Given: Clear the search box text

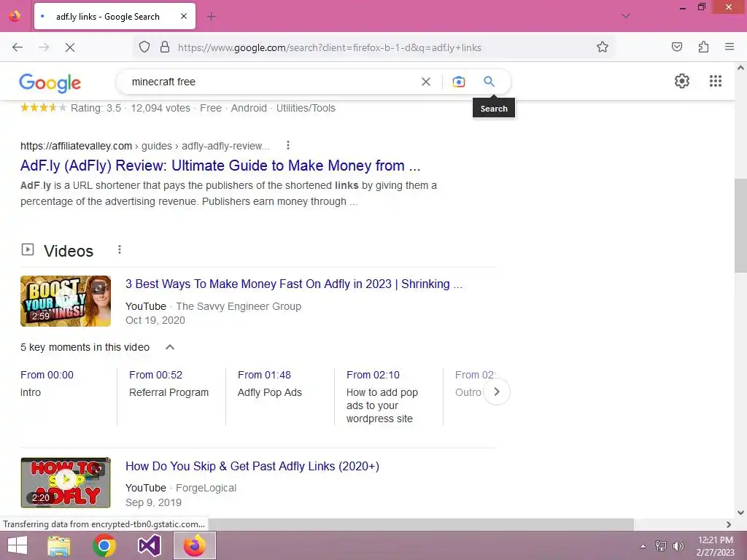Looking at the screenshot, I should click(x=426, y=82).
